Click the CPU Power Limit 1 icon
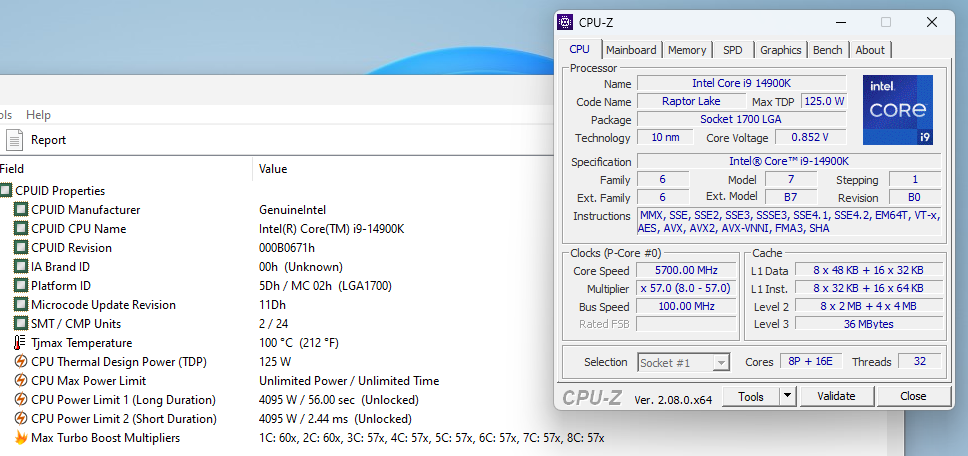Image resolution: width=968 pixels, height=456 pixels. click(21, 400)
